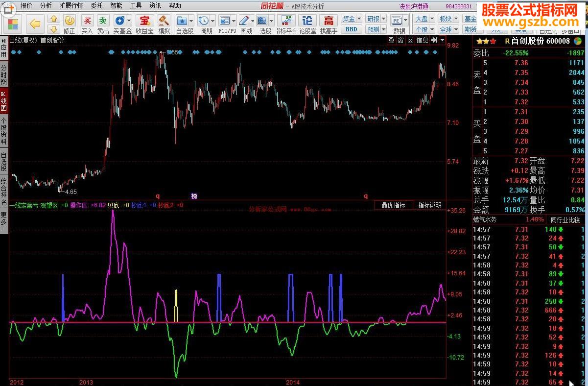Open the 收益宝 icon
Image resolution: width=588 pixels, height=386 pixels.
[144, 21]
